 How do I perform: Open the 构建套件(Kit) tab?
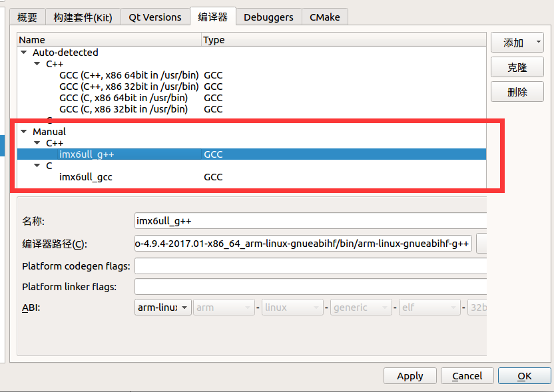coord(83,17)
